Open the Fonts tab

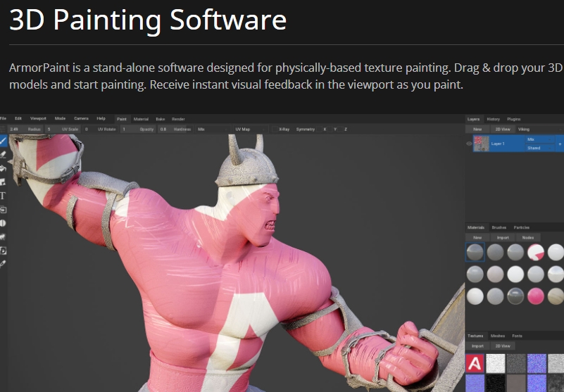(518, 336)
